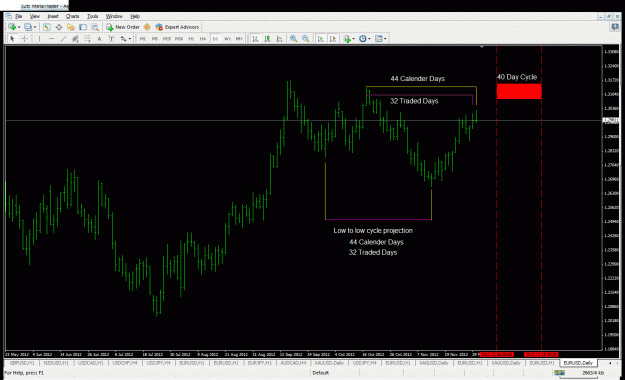Show the Market Watch panel
The image size is (625, 380).
tap(47, 27)
